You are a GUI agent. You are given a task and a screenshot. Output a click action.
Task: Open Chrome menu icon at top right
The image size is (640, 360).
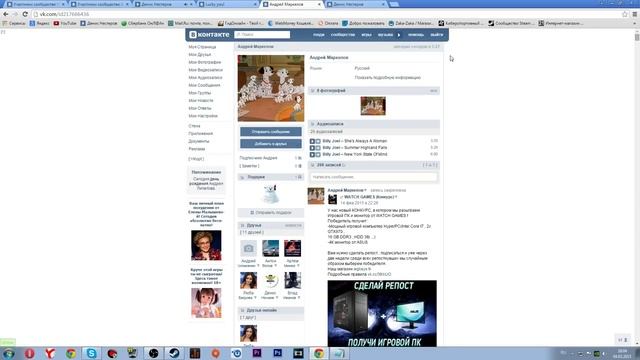(x=635, y=14)
